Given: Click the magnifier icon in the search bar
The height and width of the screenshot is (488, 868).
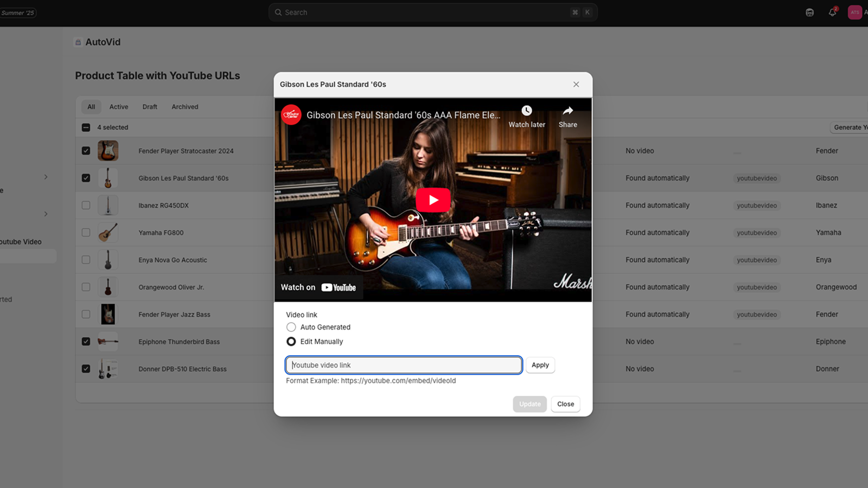Looking at the screenshot, I should click(x=278, y=12).
